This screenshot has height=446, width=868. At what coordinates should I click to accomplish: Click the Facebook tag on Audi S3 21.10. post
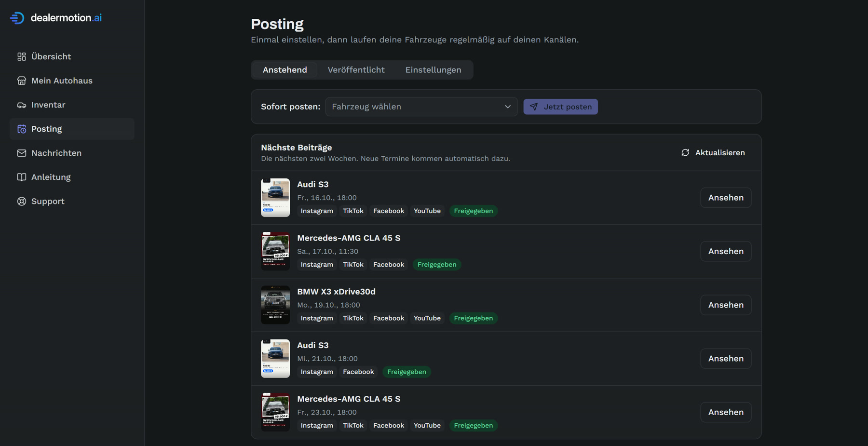[x=358, y=372]
